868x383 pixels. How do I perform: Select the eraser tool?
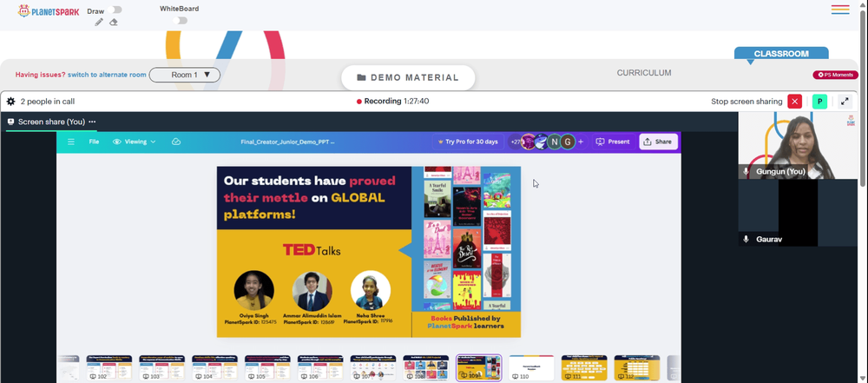[x=114, y=23]
